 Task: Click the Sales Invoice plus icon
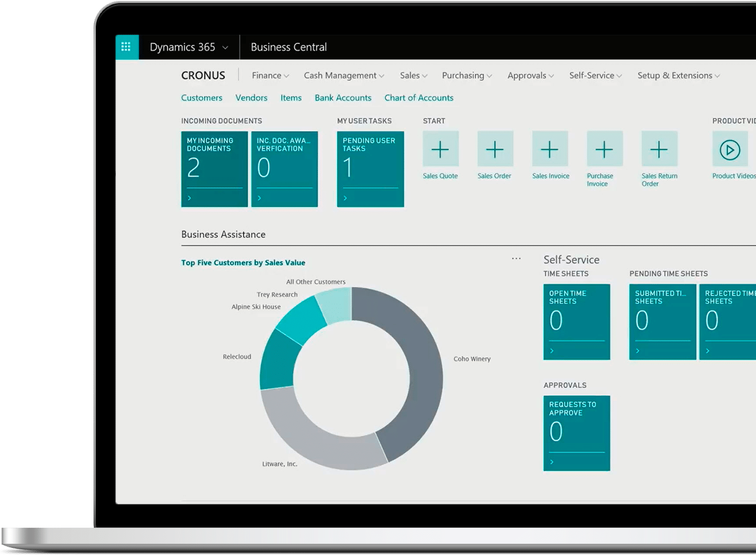(x=549, y=149)
